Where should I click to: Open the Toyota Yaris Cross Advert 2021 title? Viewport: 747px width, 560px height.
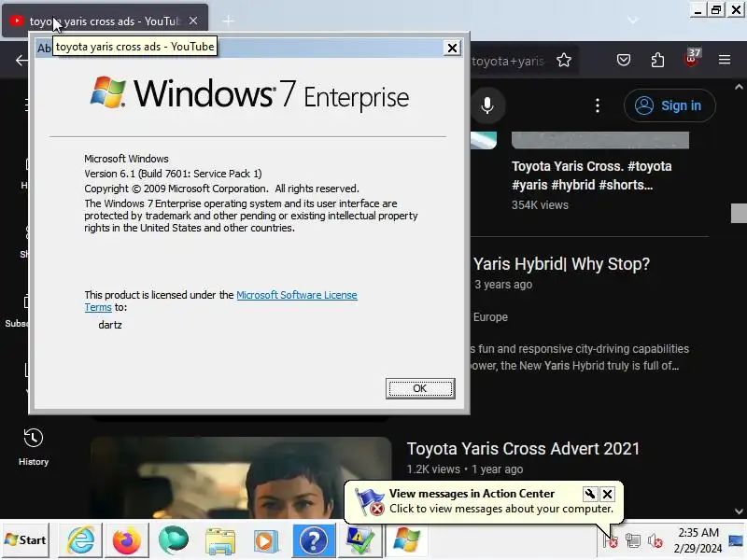coord(523,449)
